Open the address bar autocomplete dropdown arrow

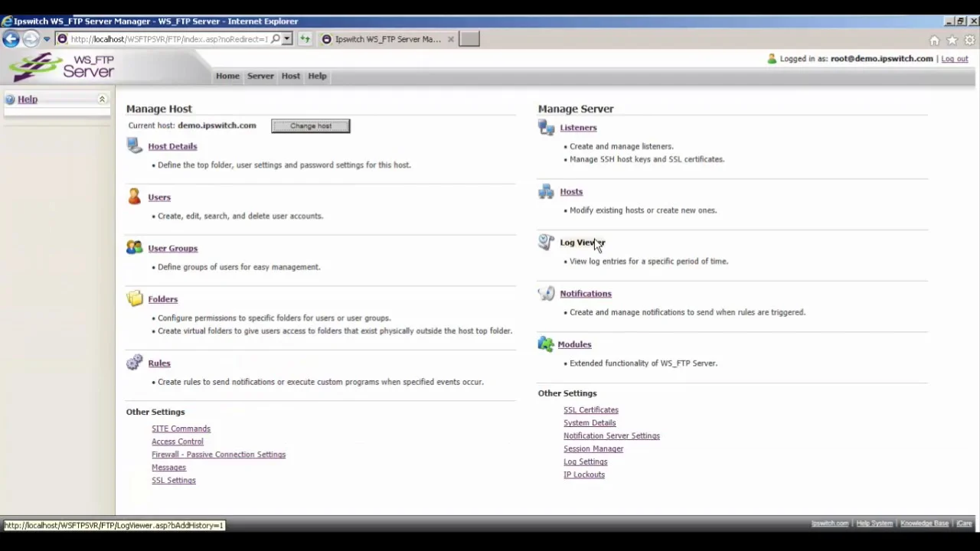(287, 39)
